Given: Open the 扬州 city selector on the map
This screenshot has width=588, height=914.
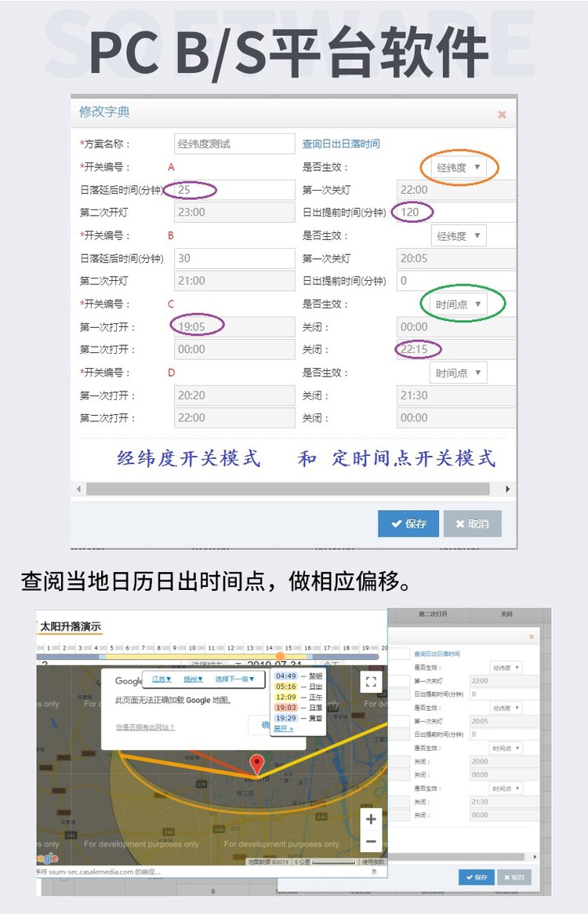Looking at the screenshot, I should coord(194,679).
